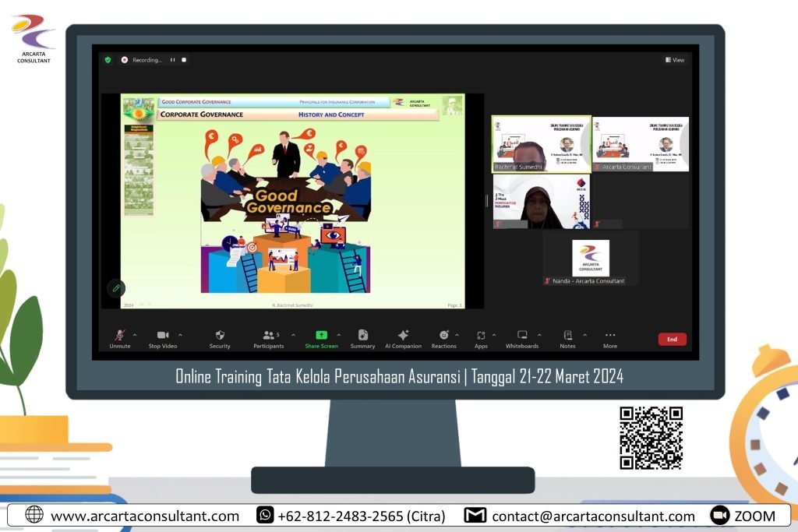The width and height of the screenshot is (798, 532).
Task: Open the More options menu
Action: (x=610, y=335)
